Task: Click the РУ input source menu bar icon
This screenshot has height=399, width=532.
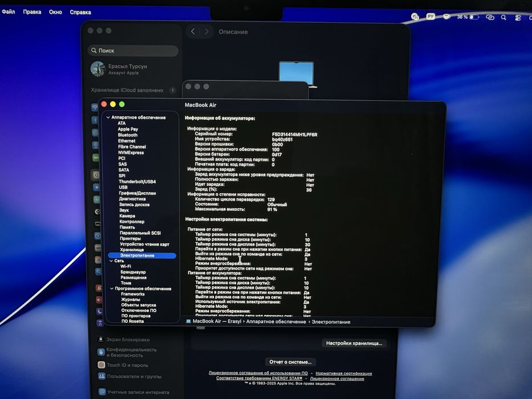Action: [x=431, y=17]
